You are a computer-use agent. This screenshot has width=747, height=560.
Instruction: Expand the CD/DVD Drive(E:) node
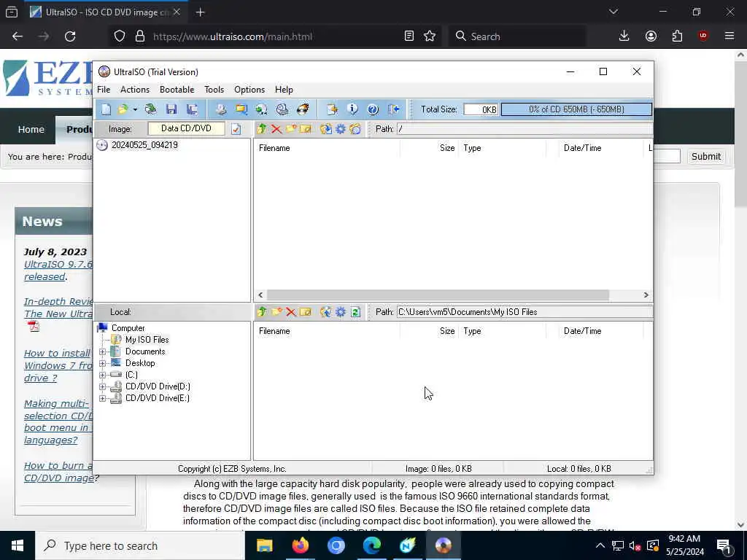point(102,399)
